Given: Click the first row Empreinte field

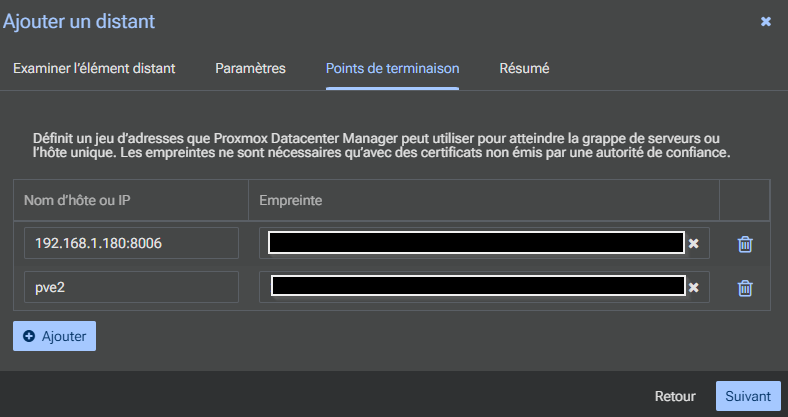Looking at the screenshot, I should click(x=475, y=243).
